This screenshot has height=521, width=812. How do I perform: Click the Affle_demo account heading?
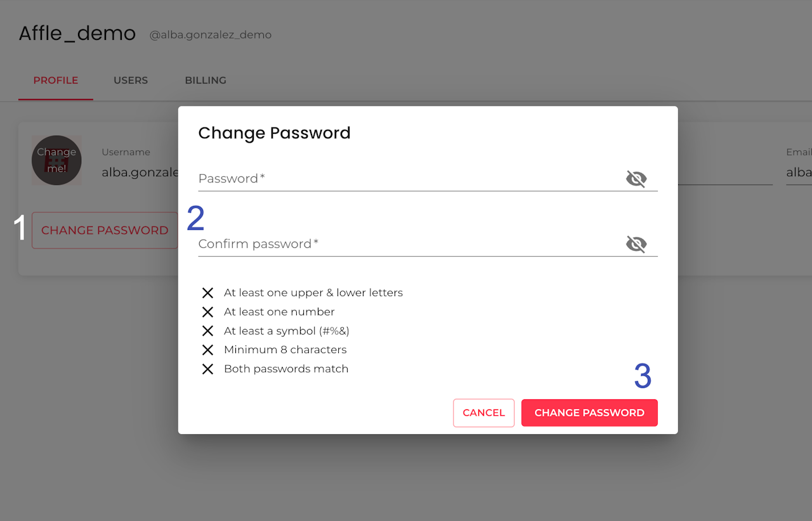(x=77, y=33)
